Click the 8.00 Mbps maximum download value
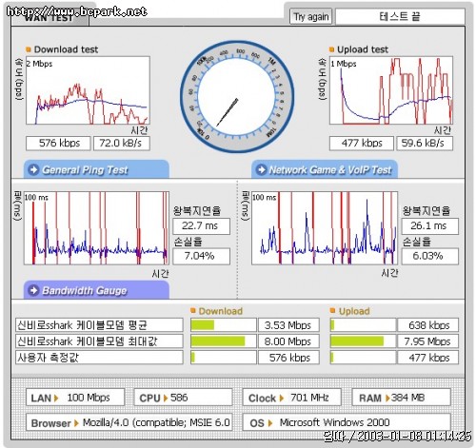This screenshot has height=448, width=476. [x=288, y=341]
